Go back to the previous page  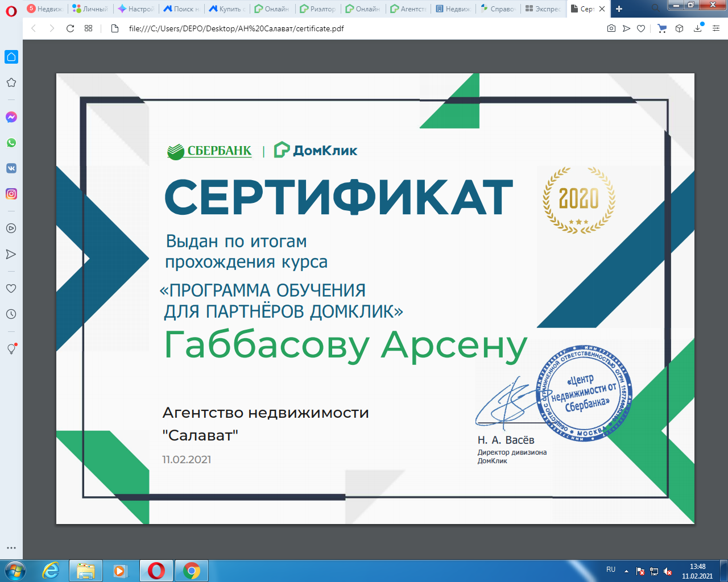[x=34, y=28]
